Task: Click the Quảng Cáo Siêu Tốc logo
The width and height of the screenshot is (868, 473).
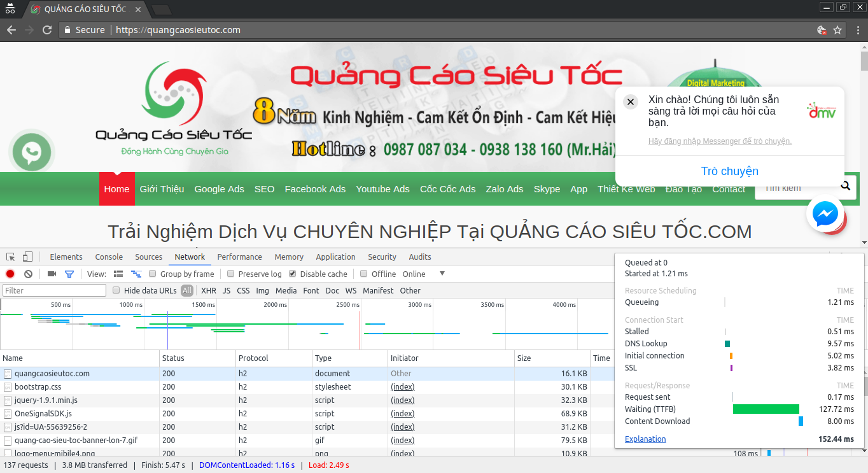Action: pyautogui.click(x=174, y=108)
